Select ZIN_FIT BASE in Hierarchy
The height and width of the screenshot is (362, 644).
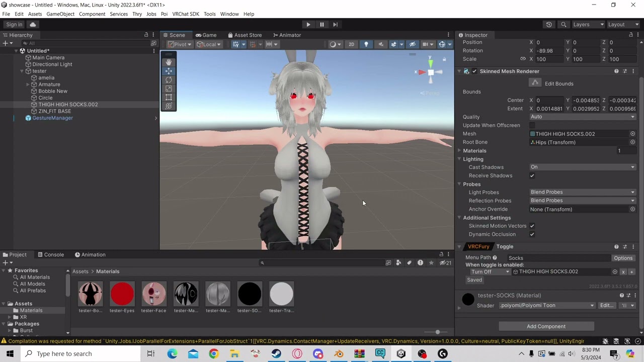(55, 111)
